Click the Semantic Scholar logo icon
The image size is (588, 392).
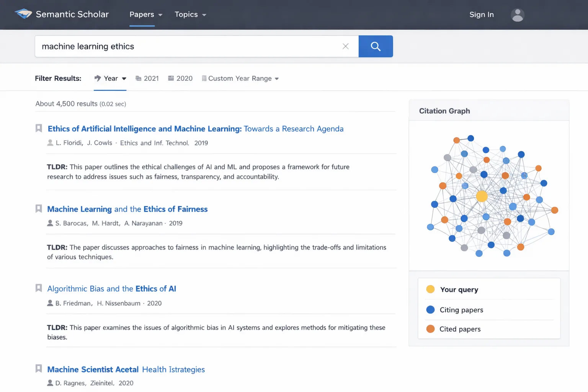[23, 14]
